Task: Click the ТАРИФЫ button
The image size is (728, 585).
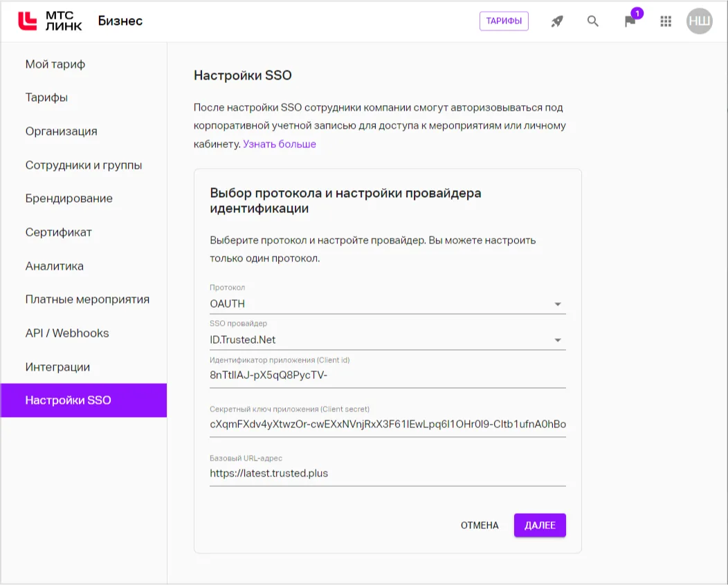Action: point(504,21)
